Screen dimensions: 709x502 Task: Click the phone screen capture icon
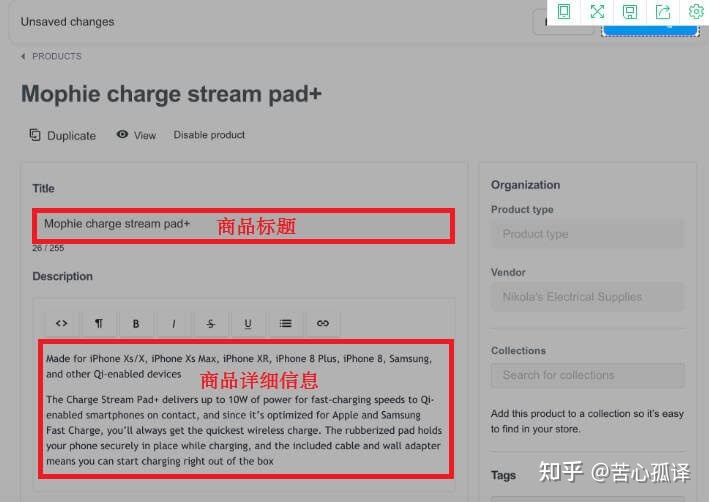564,11
